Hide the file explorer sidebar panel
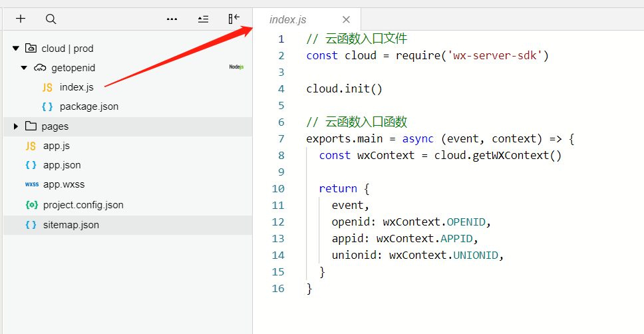The image size is (644, 334). tap(234, 19)
